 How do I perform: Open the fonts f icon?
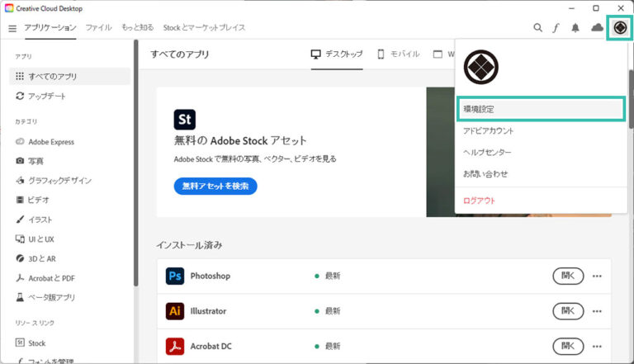(x=556, y=28)
